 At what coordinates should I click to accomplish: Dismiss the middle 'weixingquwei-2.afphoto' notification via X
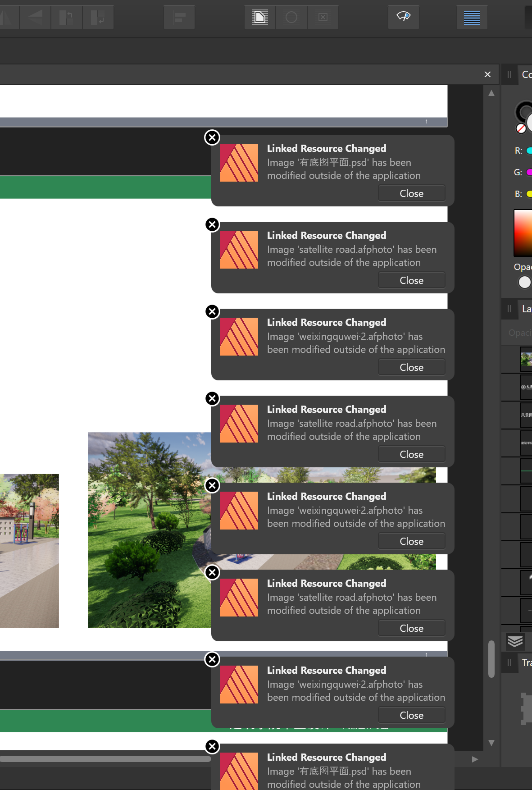point(212,485)
